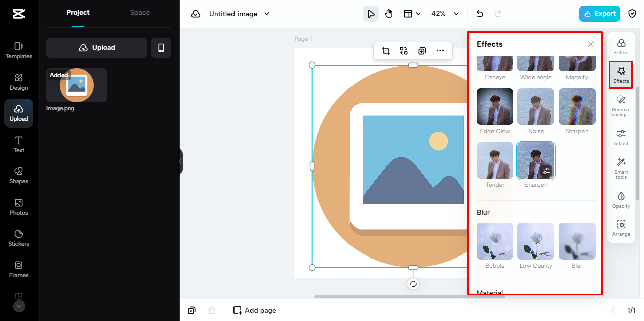Click the replace image icon in floating toolbar

point(404,51)
